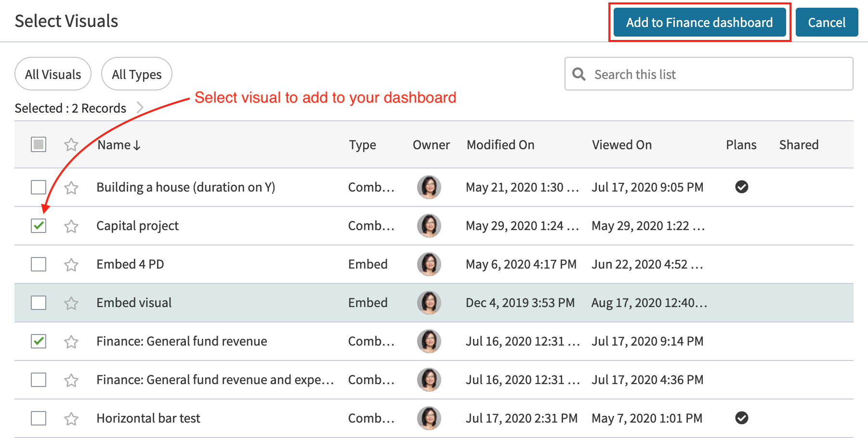Sort by the Shared column header

pyautogui.click(x=799, y=145)
